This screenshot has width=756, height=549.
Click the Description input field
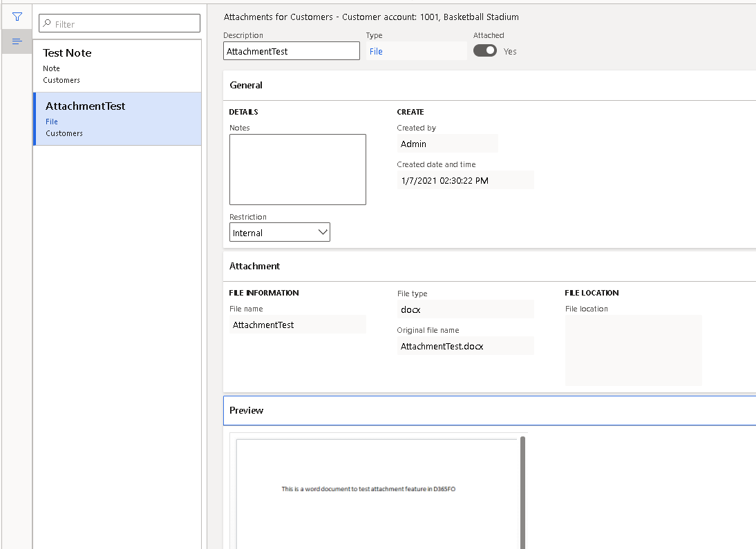(292, 51)
